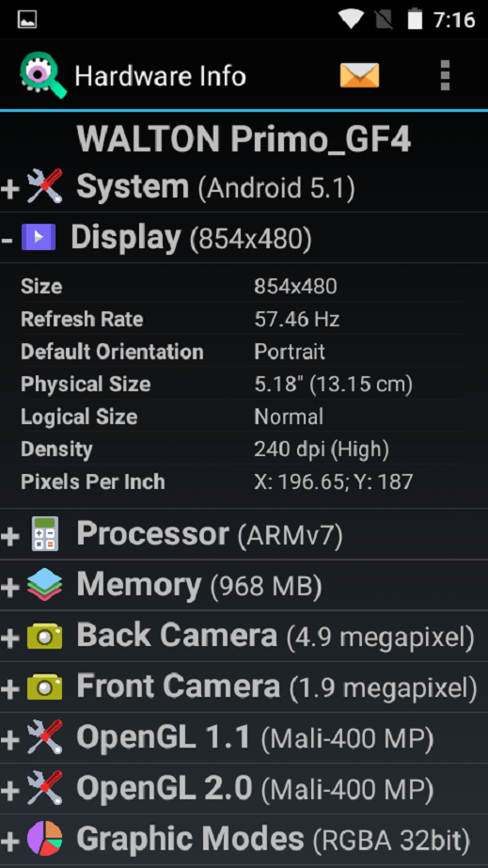
Task: Open the OpenGL 2.0 section header
Action: click(244, 789)
